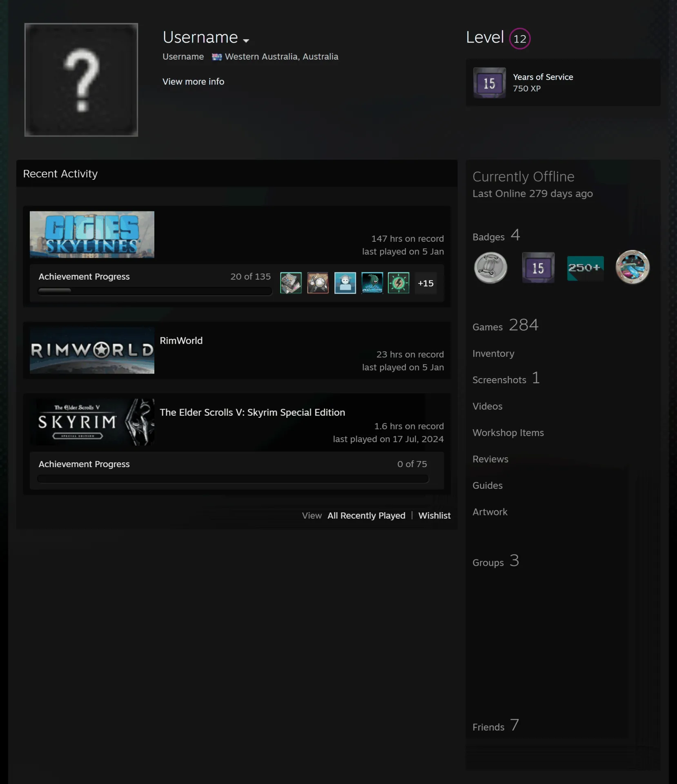Open the Wishlist link
Screen dimensions: 677x784
coord(434,515)
